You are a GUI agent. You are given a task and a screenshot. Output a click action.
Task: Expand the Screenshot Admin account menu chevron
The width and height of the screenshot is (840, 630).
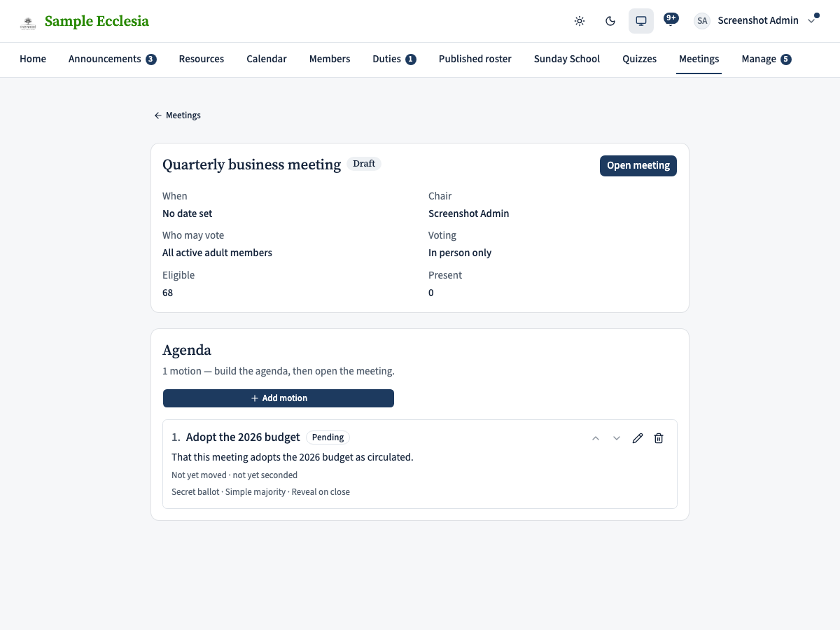tap(811, 21)
